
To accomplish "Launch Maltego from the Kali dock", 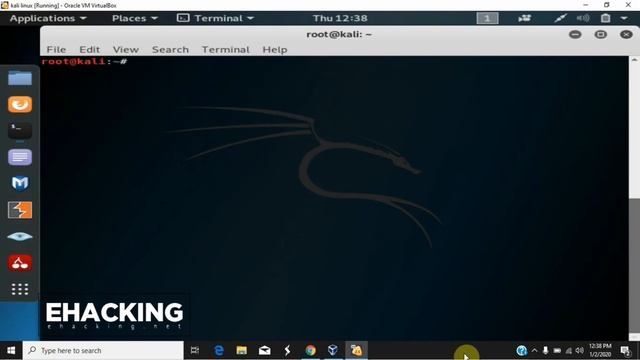I will click(20, 184).
